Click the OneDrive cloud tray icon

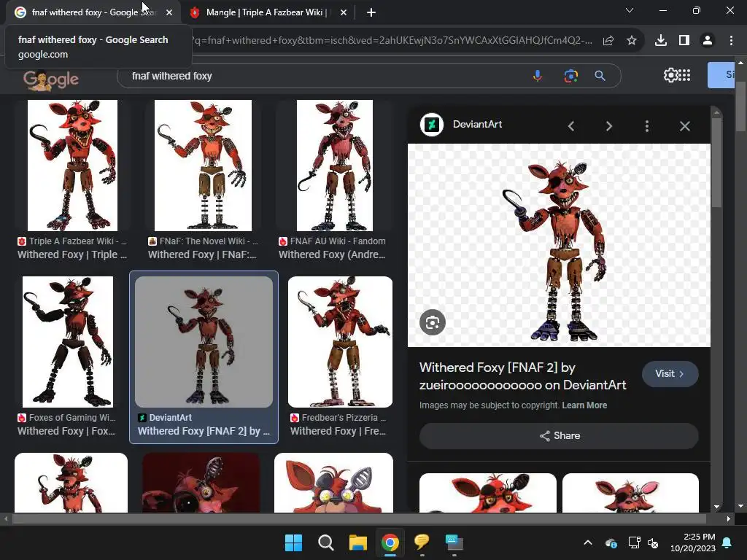(x=611, y=542)
